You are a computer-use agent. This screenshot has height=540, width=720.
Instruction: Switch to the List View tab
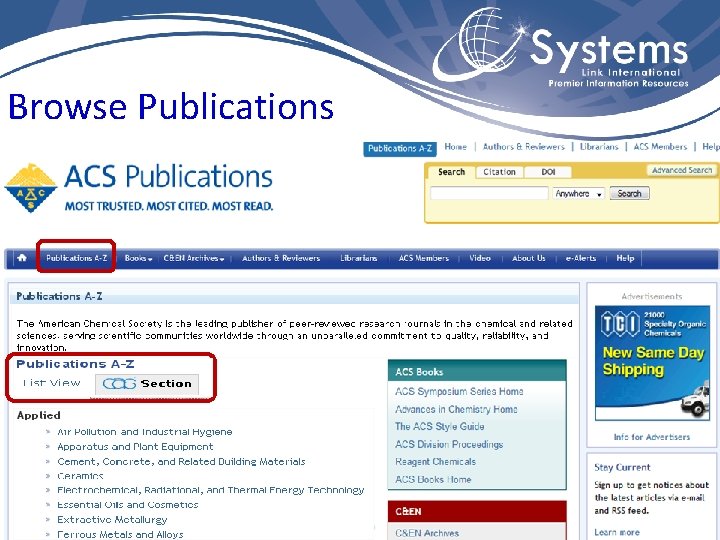tap(51, 383)
